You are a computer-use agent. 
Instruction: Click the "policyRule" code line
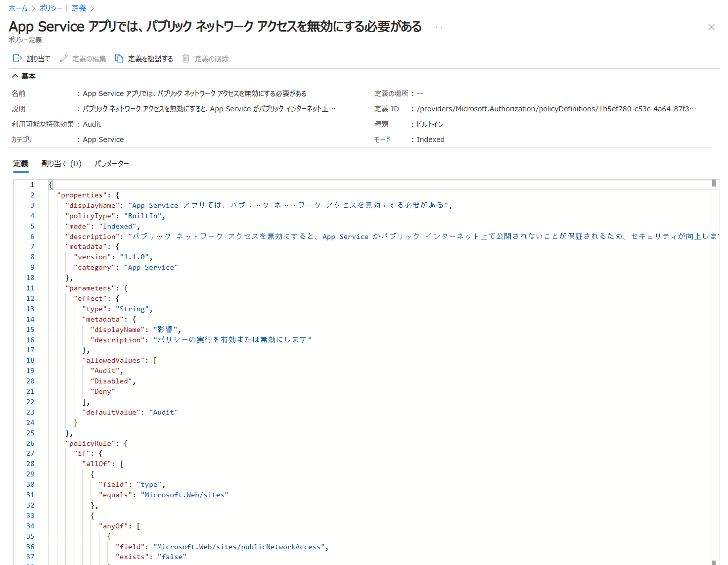pyautogui.click(x=96, y=444)
